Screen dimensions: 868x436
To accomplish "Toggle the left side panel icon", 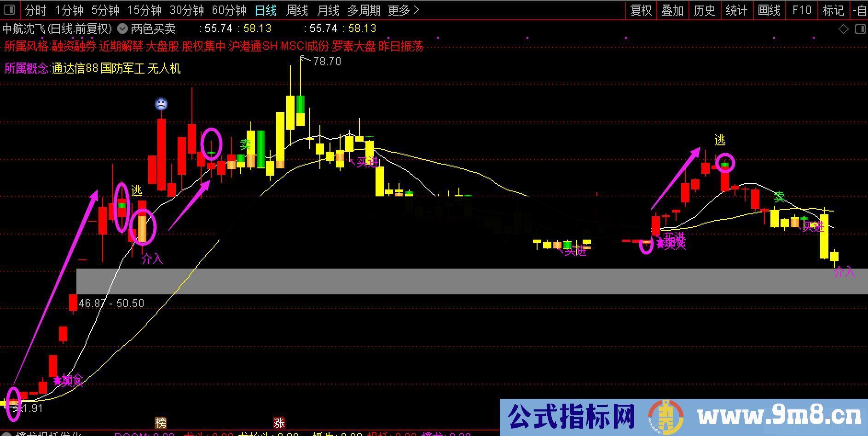I will coord(9,10).
